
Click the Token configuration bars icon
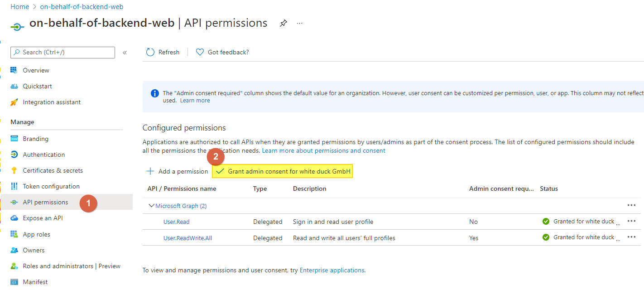[x=14, y=186]
